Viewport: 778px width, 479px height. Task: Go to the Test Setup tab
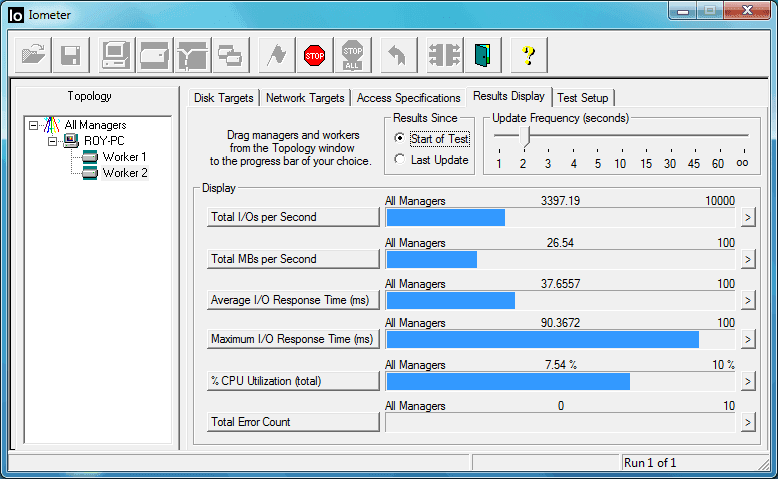(583, 98)
